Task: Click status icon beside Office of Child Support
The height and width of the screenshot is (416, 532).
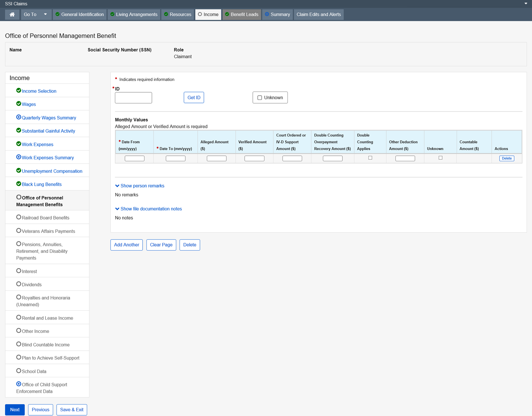Action: point(18,384)
